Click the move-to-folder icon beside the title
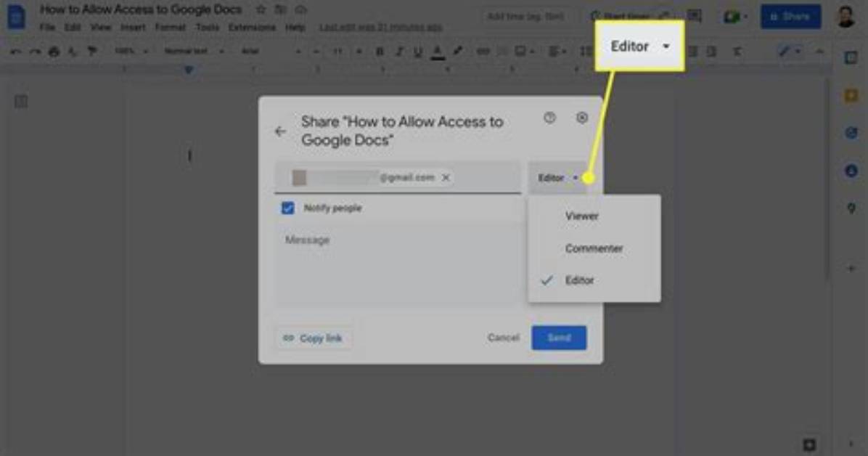The image size is (868, 456). point(281,9)
